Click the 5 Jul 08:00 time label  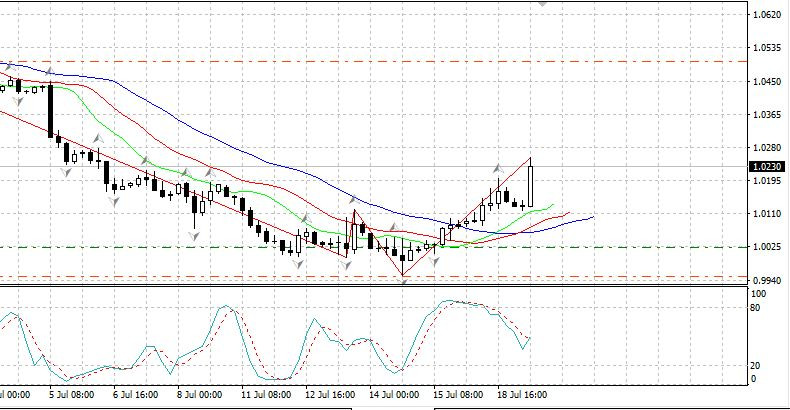71,394
